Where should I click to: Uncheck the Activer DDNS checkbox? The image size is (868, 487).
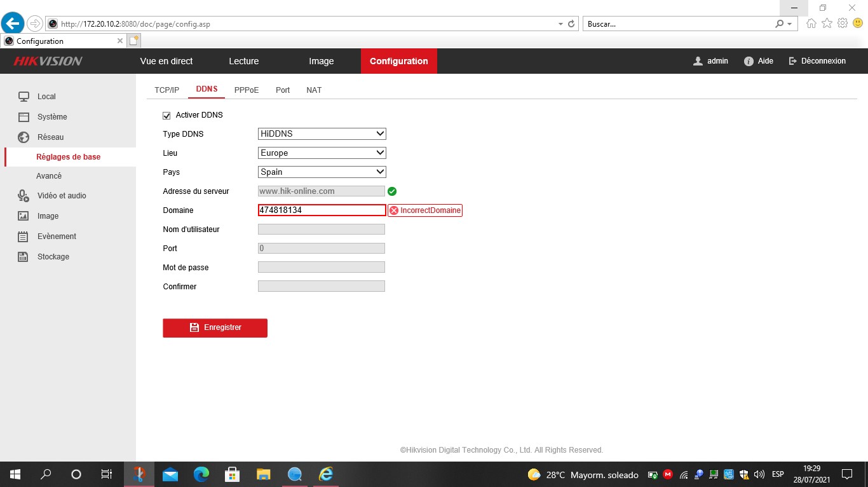(x=167, y=115)
